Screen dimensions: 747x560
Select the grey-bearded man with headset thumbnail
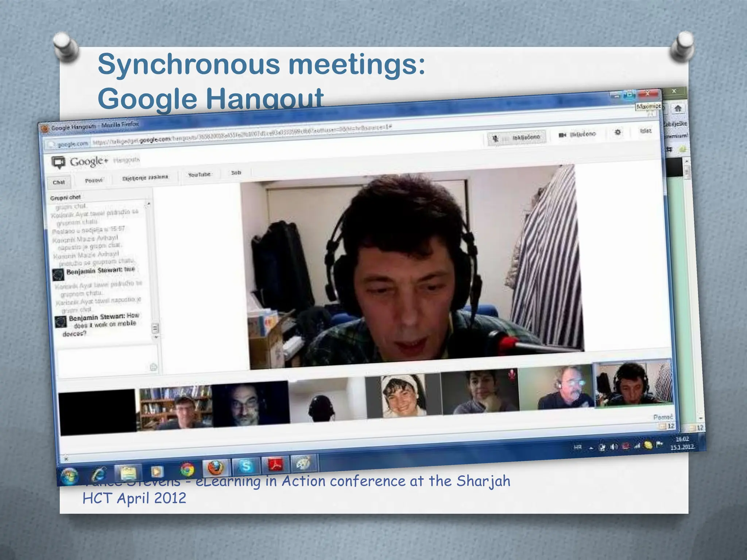557,388
